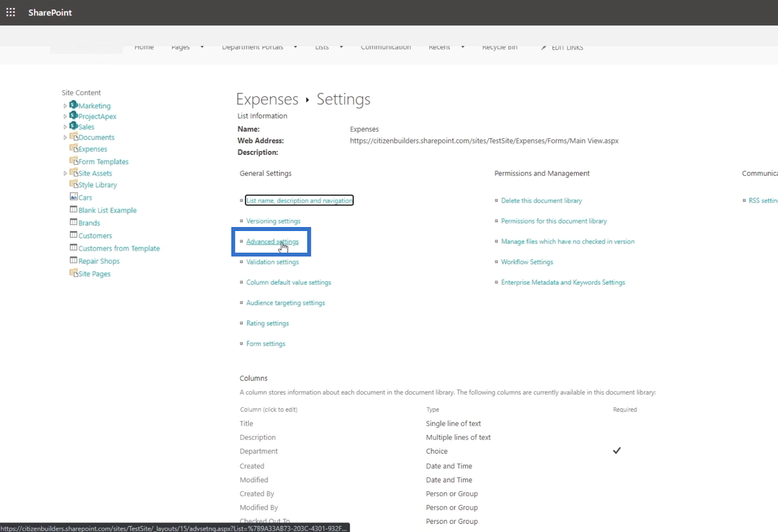Click the Site Assets library icon

[x=74, y=172]
